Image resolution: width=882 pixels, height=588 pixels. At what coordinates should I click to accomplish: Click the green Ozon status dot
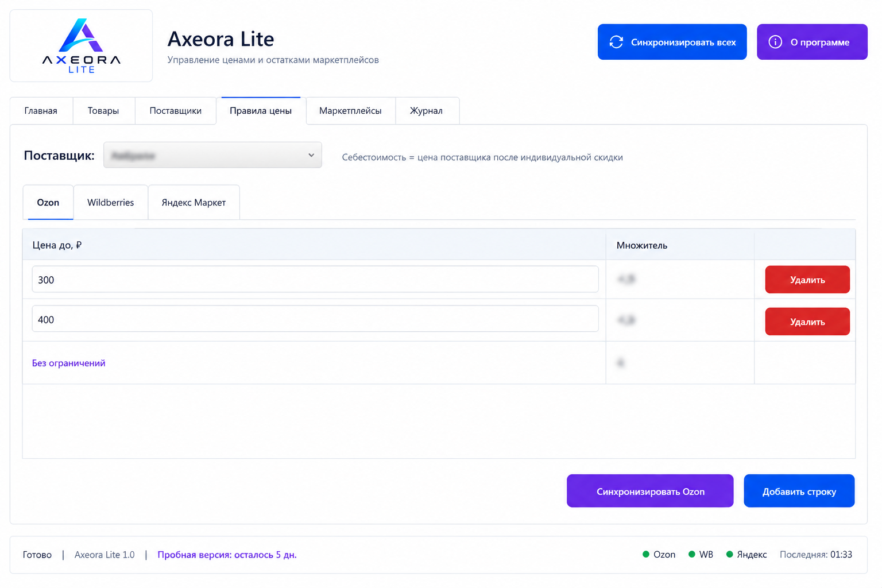point(646,554)
